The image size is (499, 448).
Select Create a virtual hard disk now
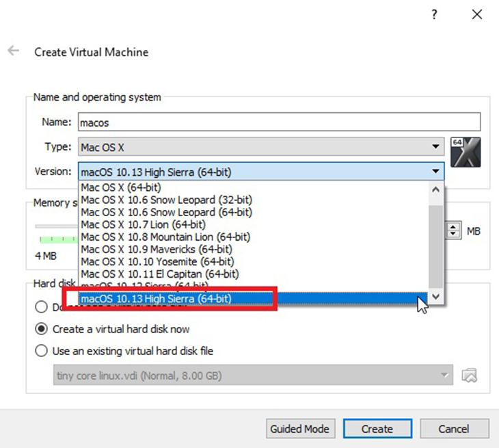[x=112, y=329]
